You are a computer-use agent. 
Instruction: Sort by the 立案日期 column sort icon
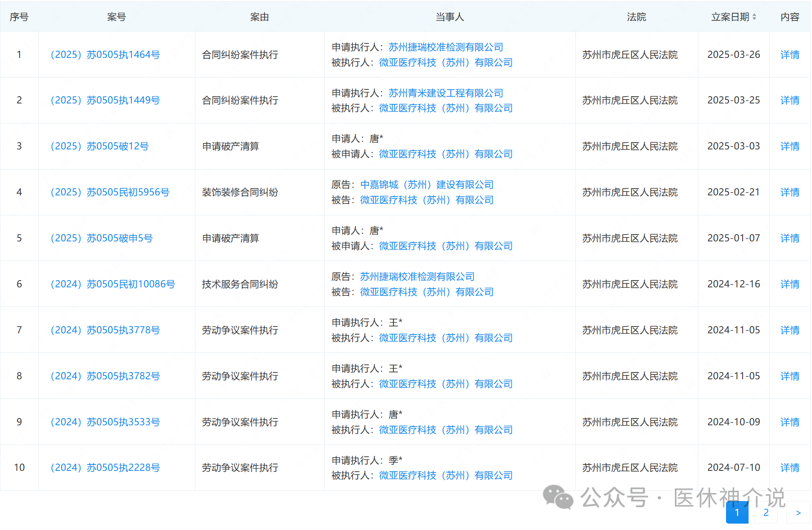coord(754,17)
